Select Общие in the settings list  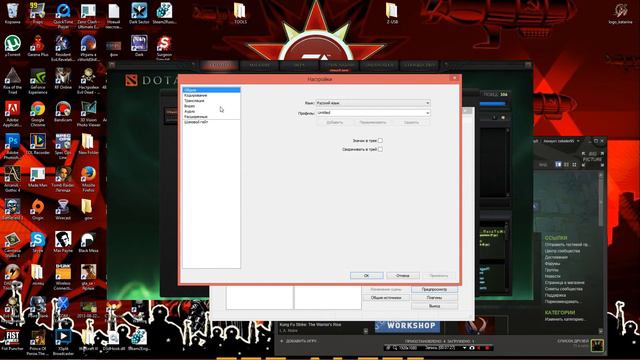[211, 90]
